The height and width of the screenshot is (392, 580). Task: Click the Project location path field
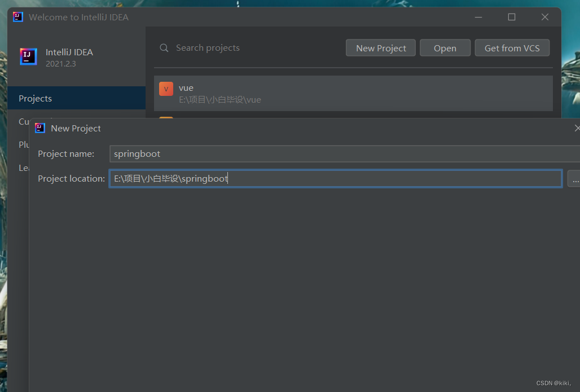click(336, 179)
